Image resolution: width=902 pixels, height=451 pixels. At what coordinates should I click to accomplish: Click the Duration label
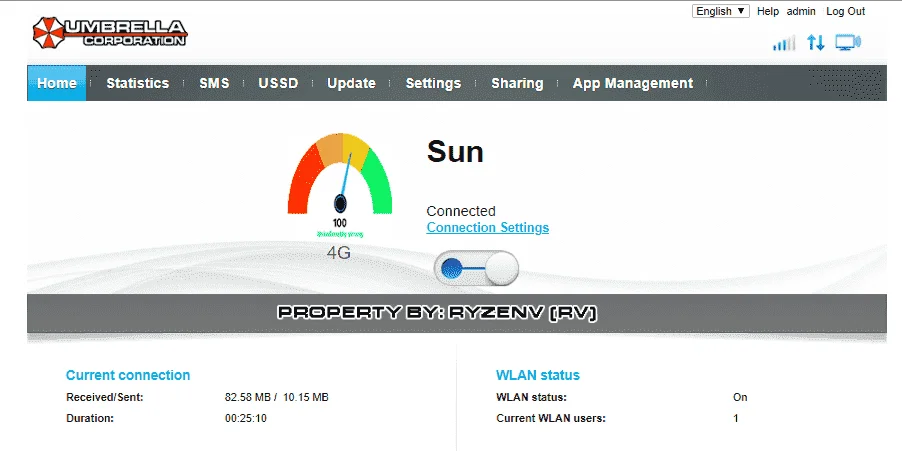tap(90, 418)
